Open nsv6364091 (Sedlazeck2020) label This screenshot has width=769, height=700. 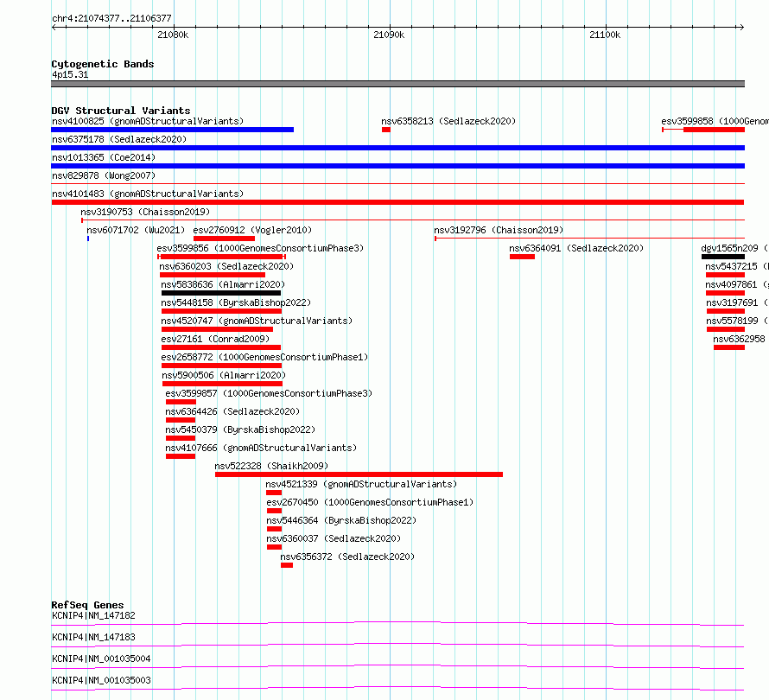tap(576, 248)
